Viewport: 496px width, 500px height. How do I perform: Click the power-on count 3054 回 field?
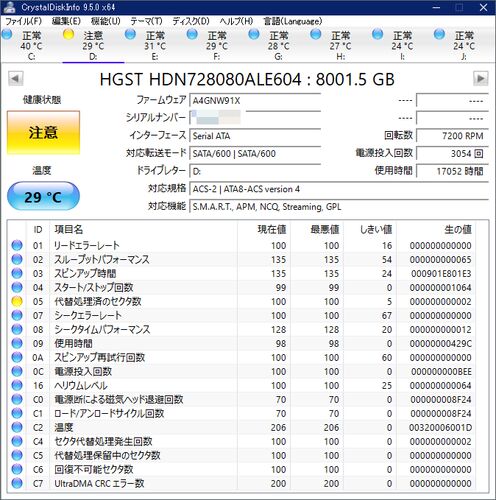(452, 153)
